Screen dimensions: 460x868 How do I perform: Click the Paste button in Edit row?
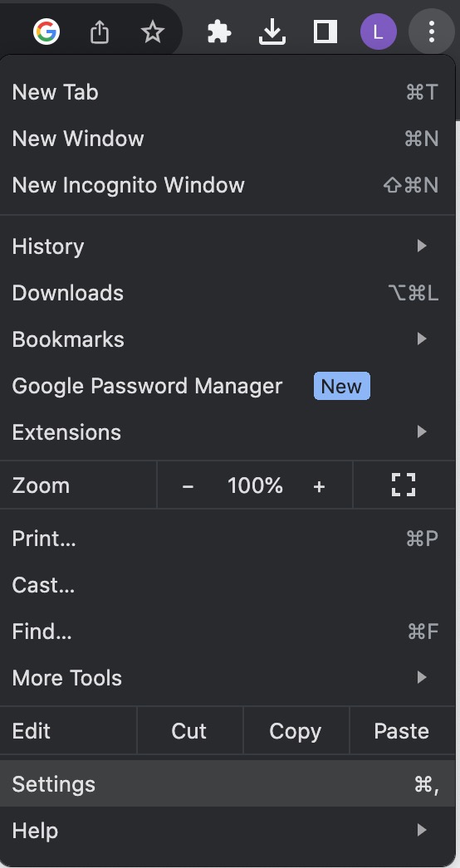tap(403, 731)
